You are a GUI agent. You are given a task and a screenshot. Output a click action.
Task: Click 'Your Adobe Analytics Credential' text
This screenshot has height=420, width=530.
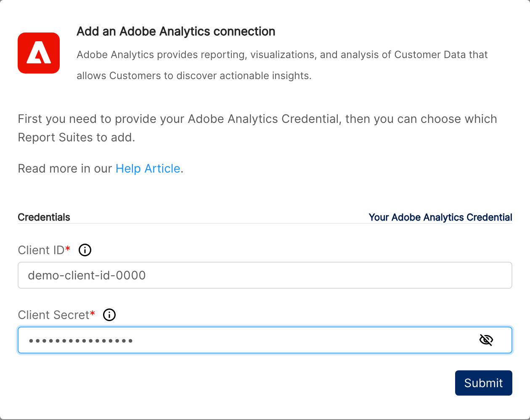tap(440, 217)
